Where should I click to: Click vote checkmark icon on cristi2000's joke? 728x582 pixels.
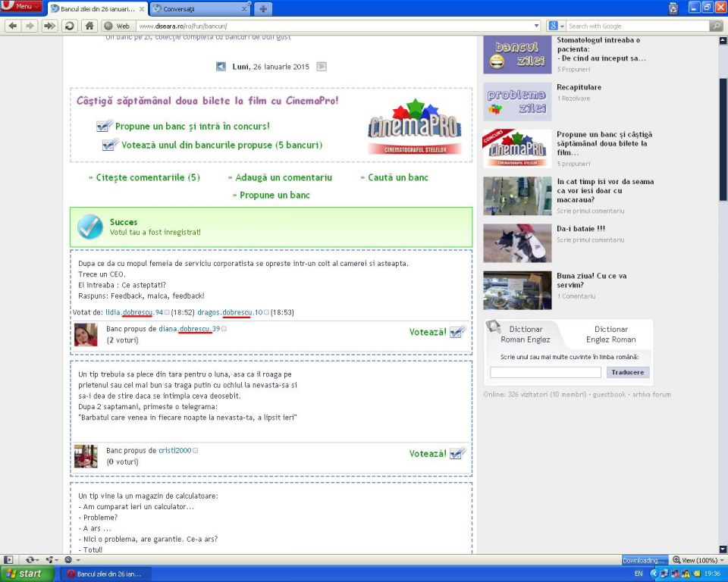[x=457, y=453]
